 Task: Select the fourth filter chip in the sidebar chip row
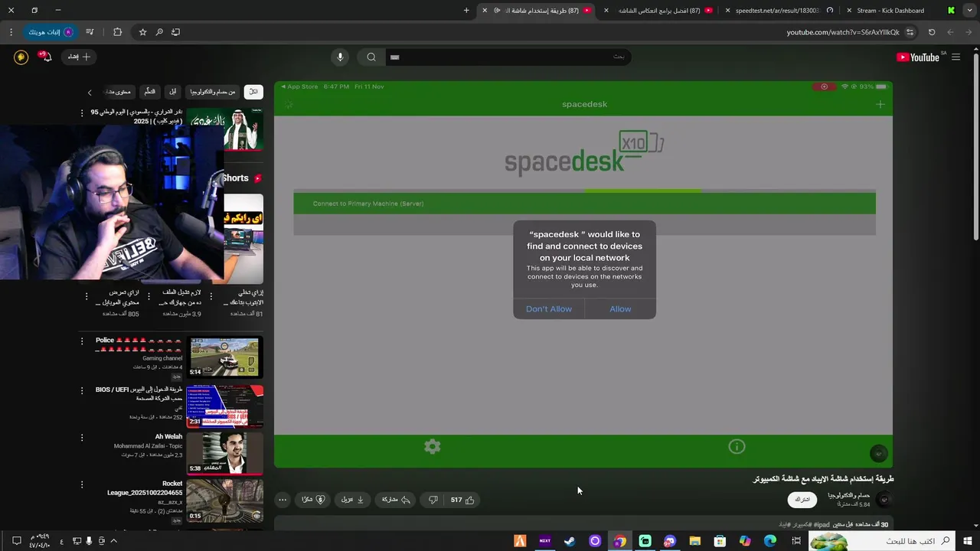pos(150,92)
